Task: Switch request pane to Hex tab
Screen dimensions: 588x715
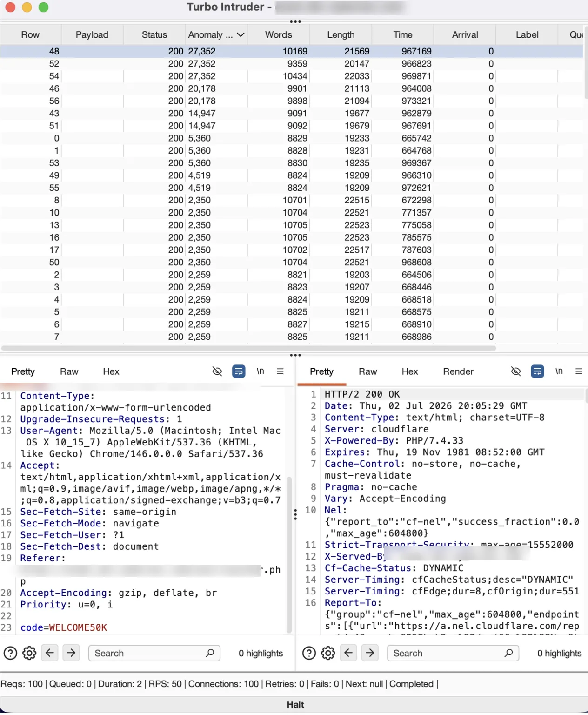Action: tap(111, 371)
